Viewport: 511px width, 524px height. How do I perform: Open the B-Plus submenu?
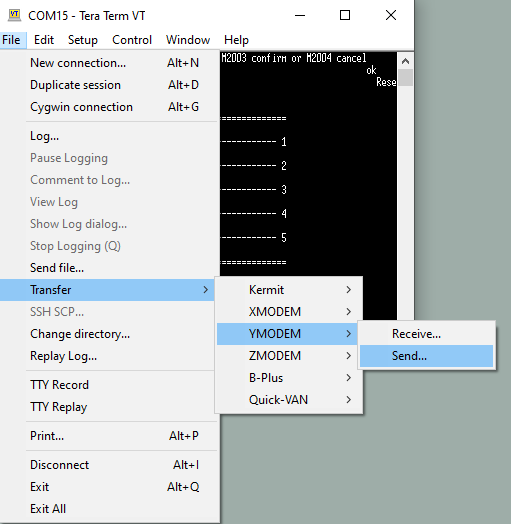tap(289, 378)
